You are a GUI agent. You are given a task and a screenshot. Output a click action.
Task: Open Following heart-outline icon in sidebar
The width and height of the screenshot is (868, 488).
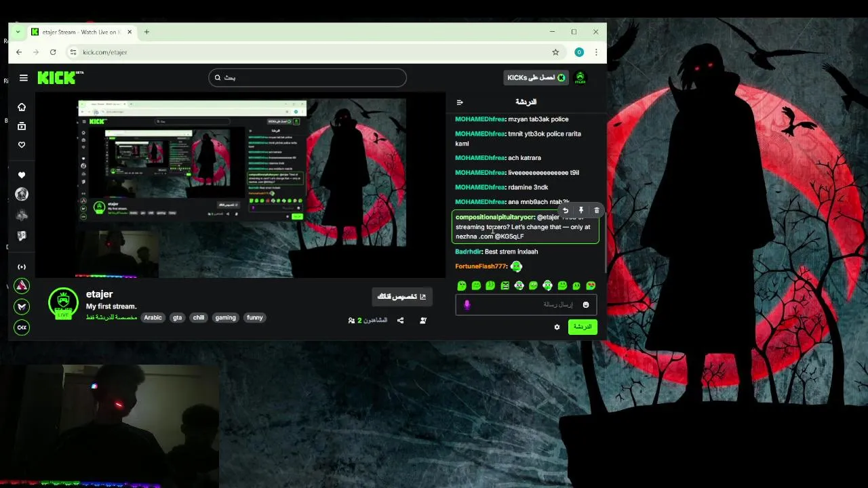pyautogui.click(x=22, y=145)
